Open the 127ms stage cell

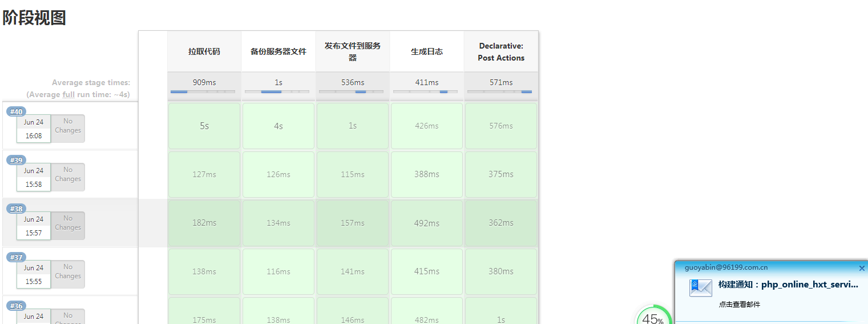coord(204,174)
